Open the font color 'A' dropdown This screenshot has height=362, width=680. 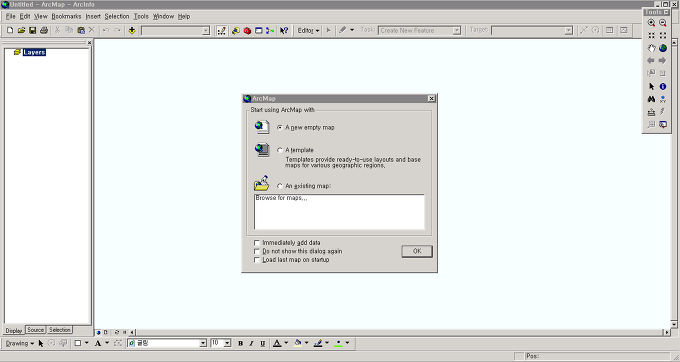click(x=286, y=343)
